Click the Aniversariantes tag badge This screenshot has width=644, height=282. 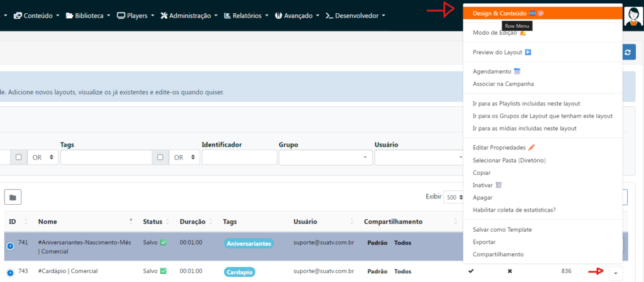pyautogui.click(x=248, y=244)
